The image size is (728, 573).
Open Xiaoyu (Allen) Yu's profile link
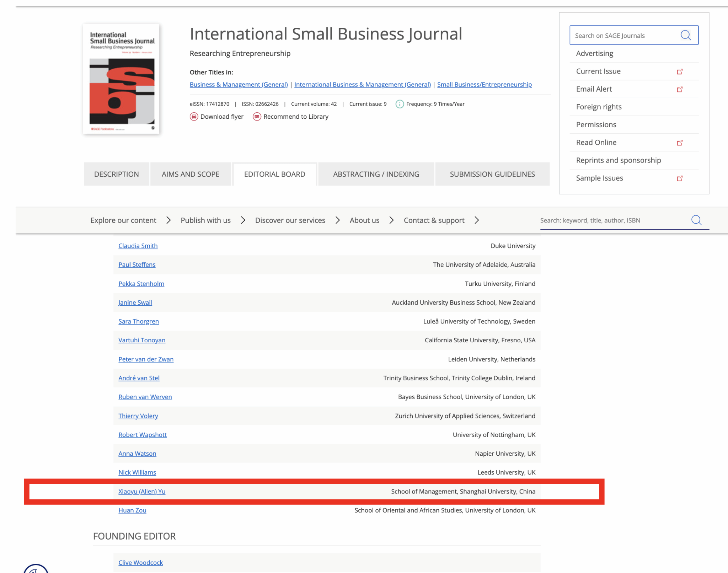pos(142,491)
